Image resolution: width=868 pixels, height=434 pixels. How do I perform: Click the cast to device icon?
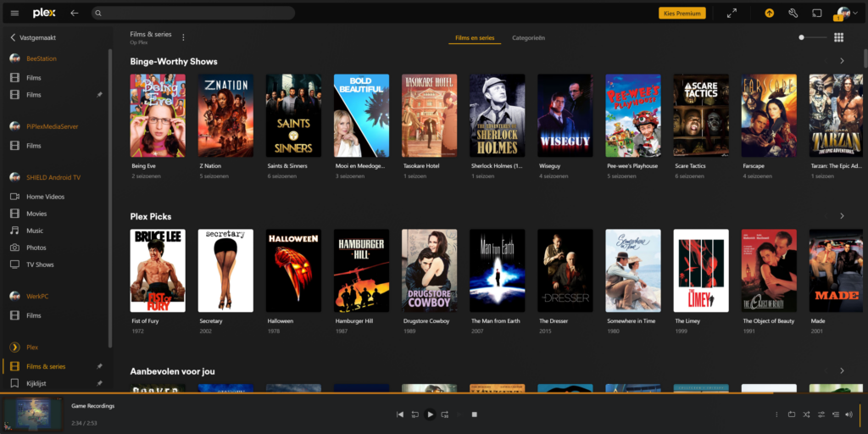817,14
